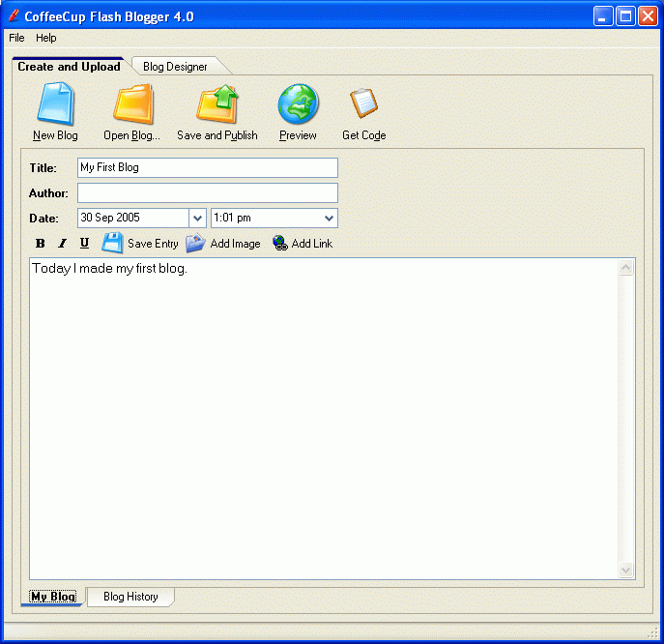
Task: Save the entry using floppy disk icon
Action: click(112, 244)
